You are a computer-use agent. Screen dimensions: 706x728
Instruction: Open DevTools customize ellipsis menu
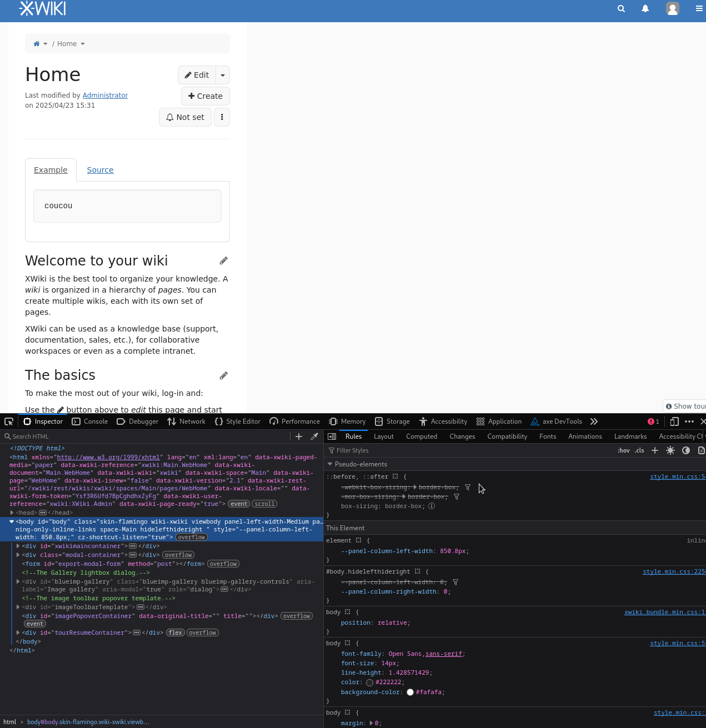[x=689, y=421]
